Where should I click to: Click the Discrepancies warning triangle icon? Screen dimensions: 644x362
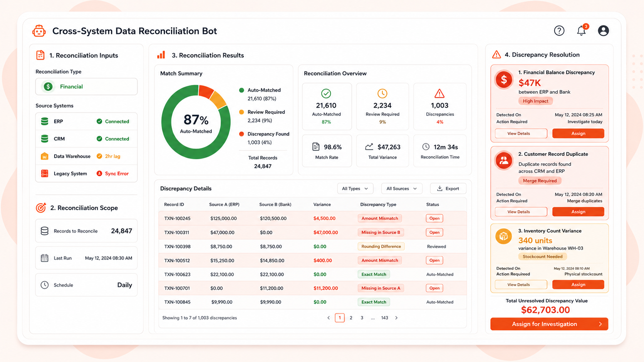click(439, 93)
